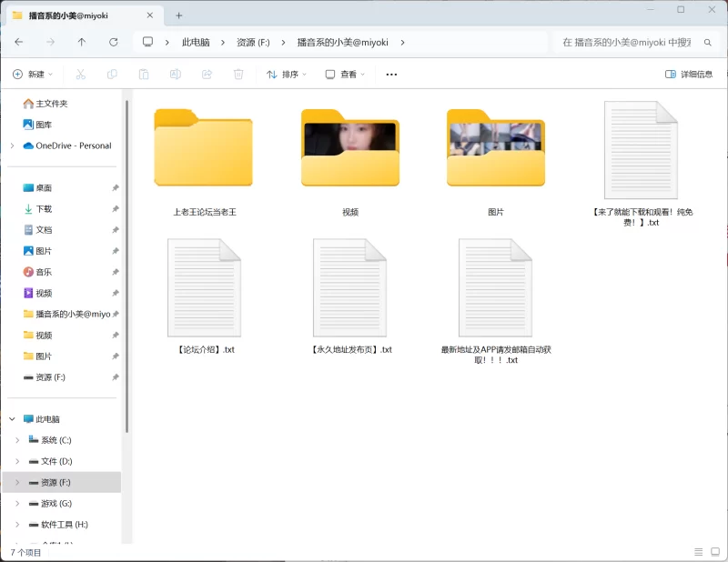This screenshot has width=728, height=562.
Task: Expand chevron after 资源 (F:) in address bar
Action: 283,43
